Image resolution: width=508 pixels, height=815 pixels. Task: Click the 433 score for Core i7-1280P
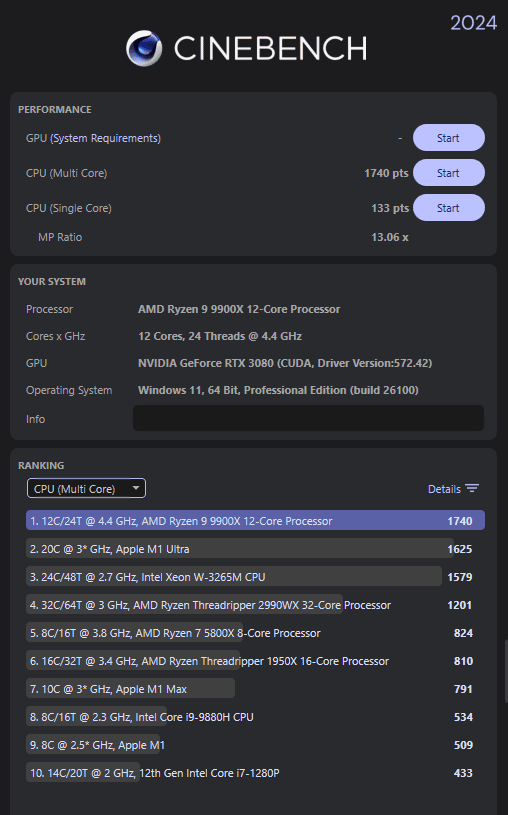(463, 773)
